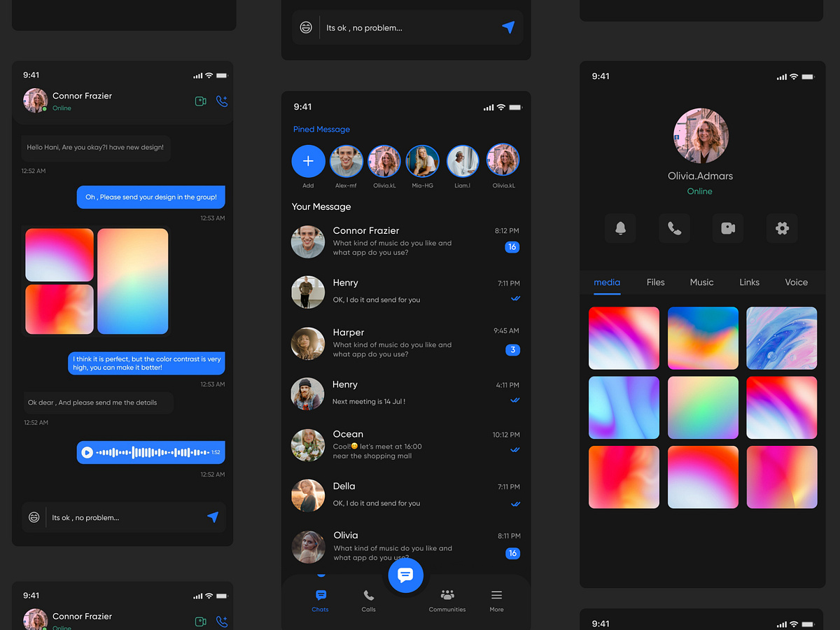Play the voice message in Connor's chat

point(88,452)
